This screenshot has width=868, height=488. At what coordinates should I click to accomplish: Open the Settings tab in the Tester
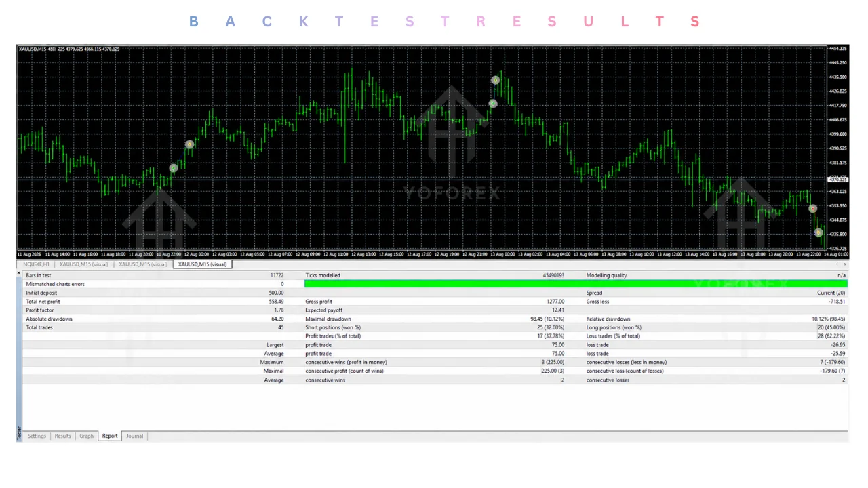[37, 436]
